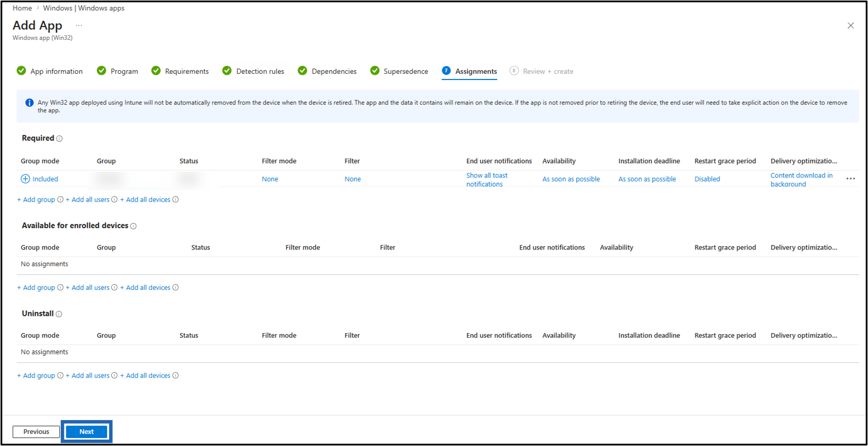Click the blue info icon in the banner
868x446 pixels.
click(29, 103)
